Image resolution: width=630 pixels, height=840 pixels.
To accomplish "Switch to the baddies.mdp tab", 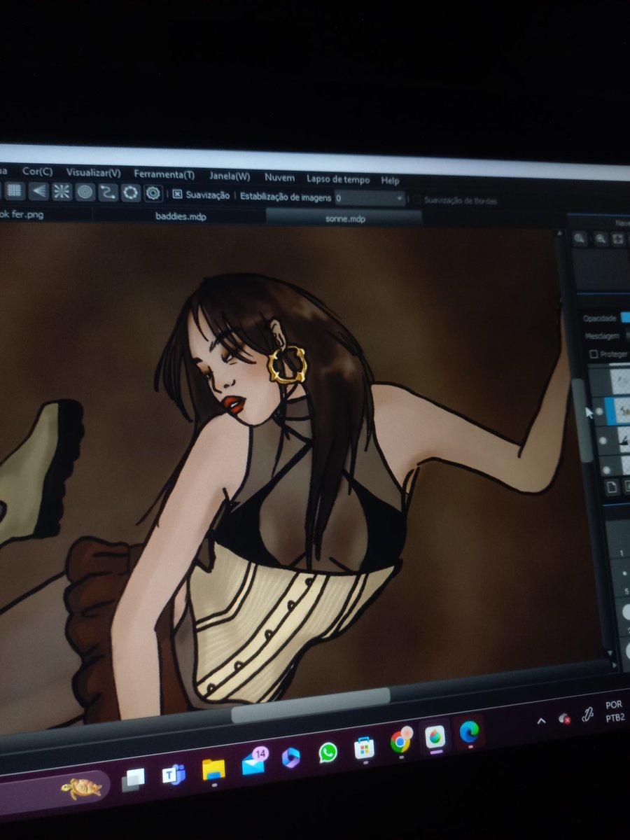I will (x=181, y=217).
